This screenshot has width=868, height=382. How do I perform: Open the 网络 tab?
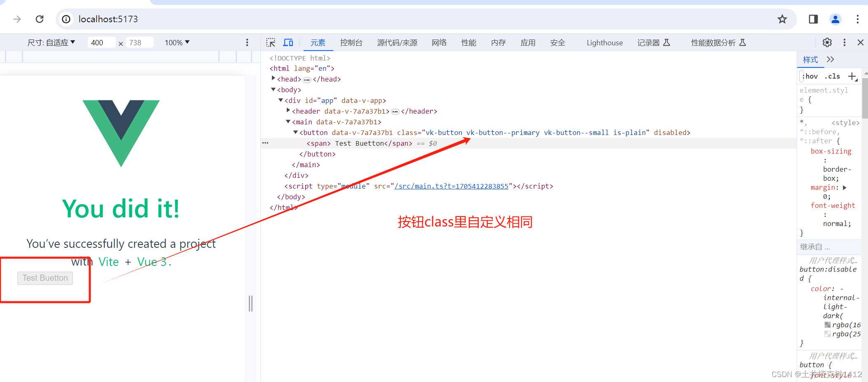pyautogui.click(x=439, y=42)
